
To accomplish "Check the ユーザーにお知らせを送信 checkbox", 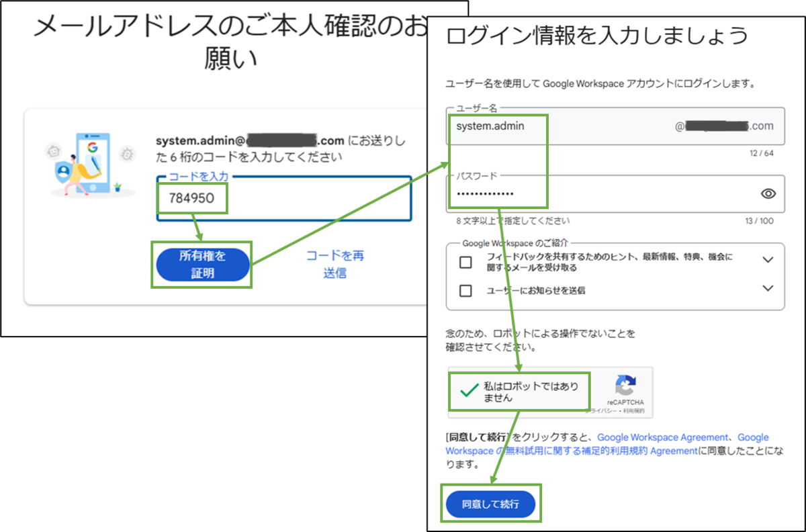I will pos(465,291).
